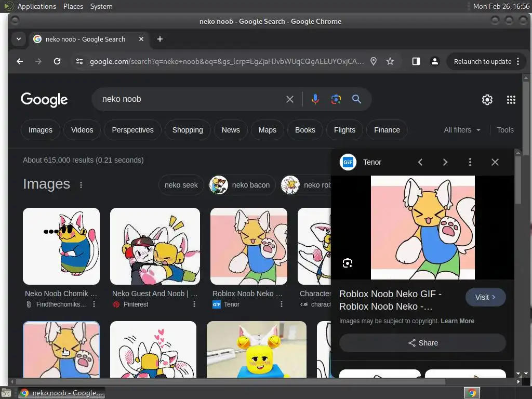Image resolution: width=532 pixels, height=399 pixels.
Task: Open Chrome three-dot menu beside Relaunch
Action: [x=518, y=61]
